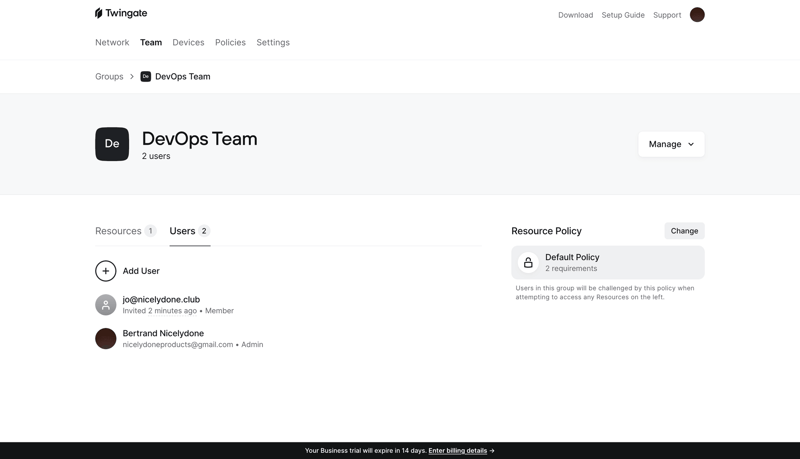Click nicelydoneproducts@gmail.com email text
The width and height of the screenshot is (800, 459).
click(x=178, y=345)
